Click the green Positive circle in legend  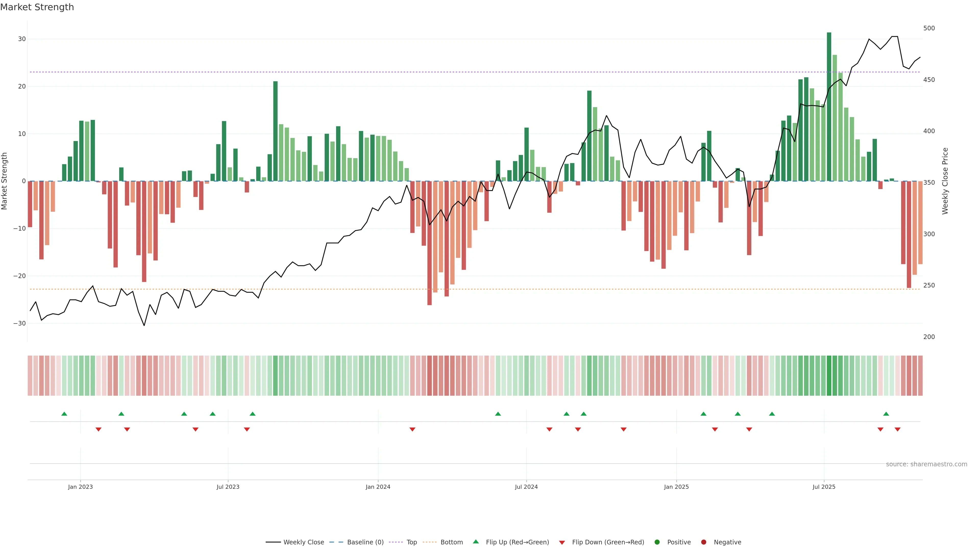[657, 542]
